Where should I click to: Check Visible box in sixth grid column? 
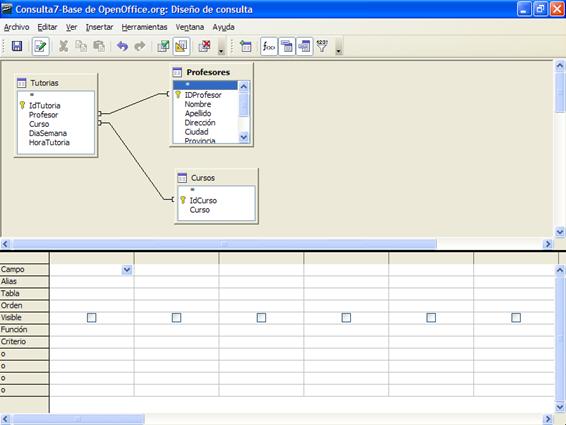tap(516, 317)
